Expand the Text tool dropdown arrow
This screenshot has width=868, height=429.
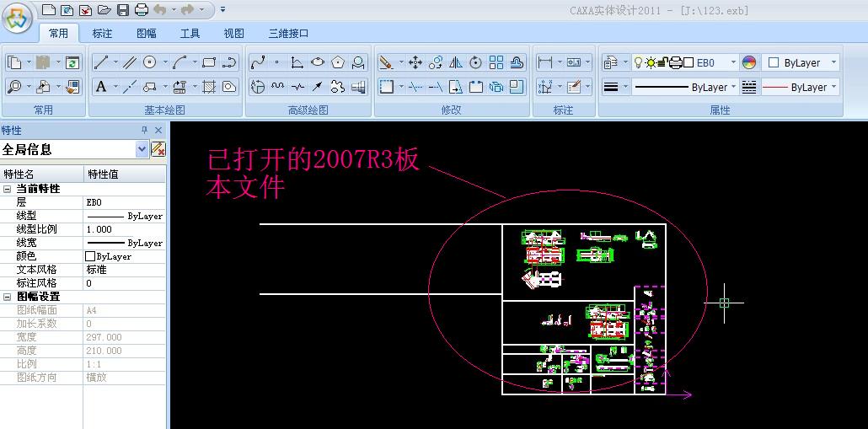[115, 87]
